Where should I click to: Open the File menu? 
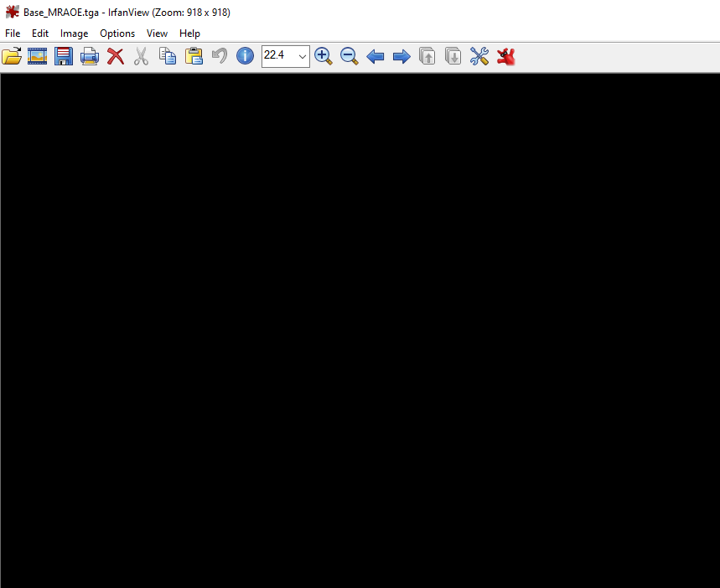[13, 34]
